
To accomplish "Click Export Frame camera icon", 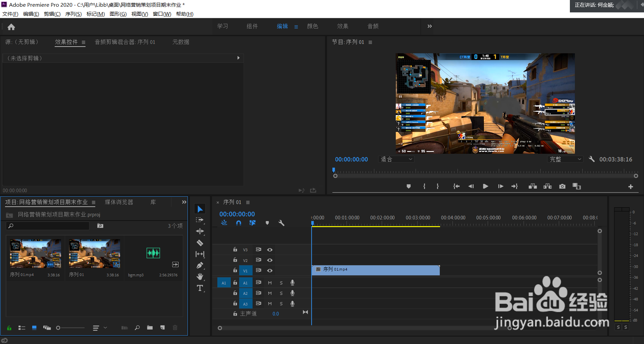I will click(x=562, y=186).
